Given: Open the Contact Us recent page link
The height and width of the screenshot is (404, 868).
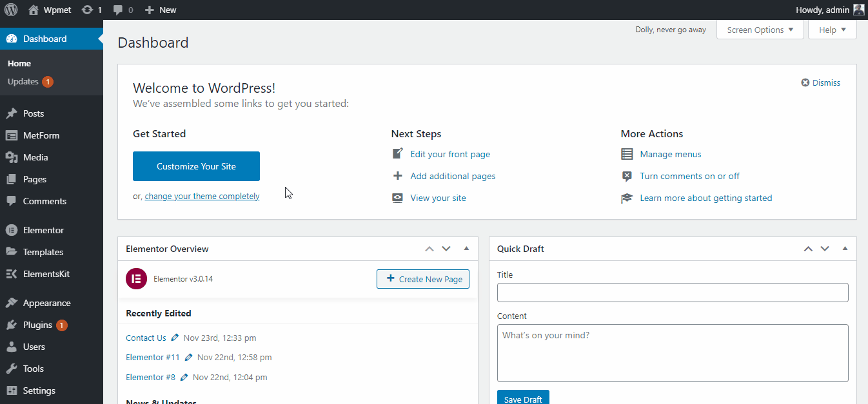Looking at the screenshot, I should [146, 338].
